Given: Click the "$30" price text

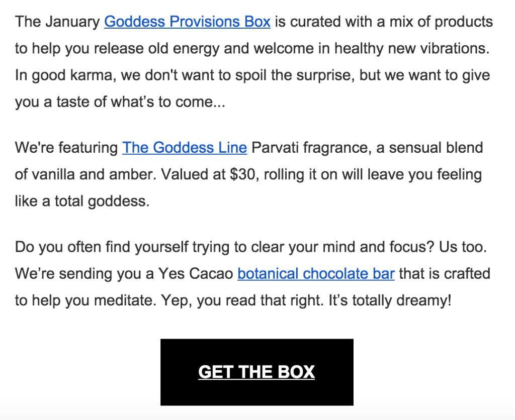Looking at the screenshot, I should click(242, 174).
